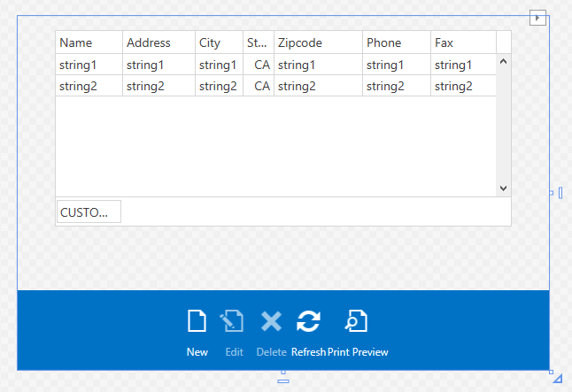Viewport: 572px width, 392px height.
Task: Click the truncated "St..." column header
Action: [x=258, y=42]
